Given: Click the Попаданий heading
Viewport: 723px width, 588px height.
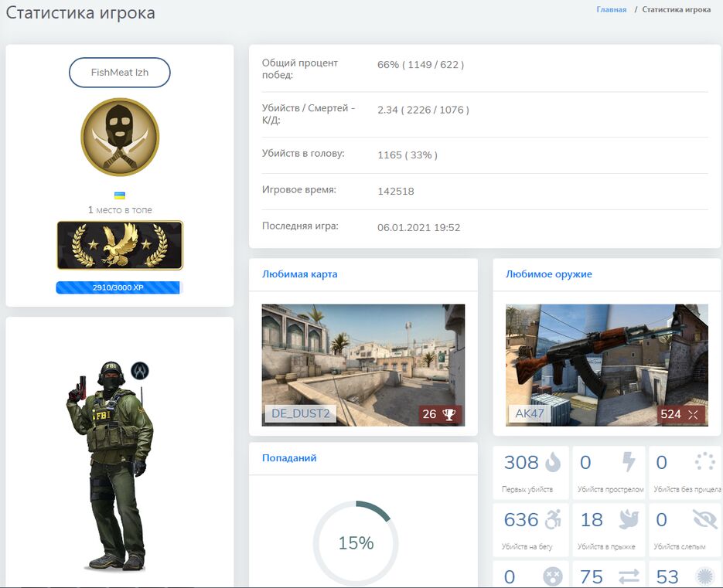Looking at the screenshot, I should coord(289,458).
